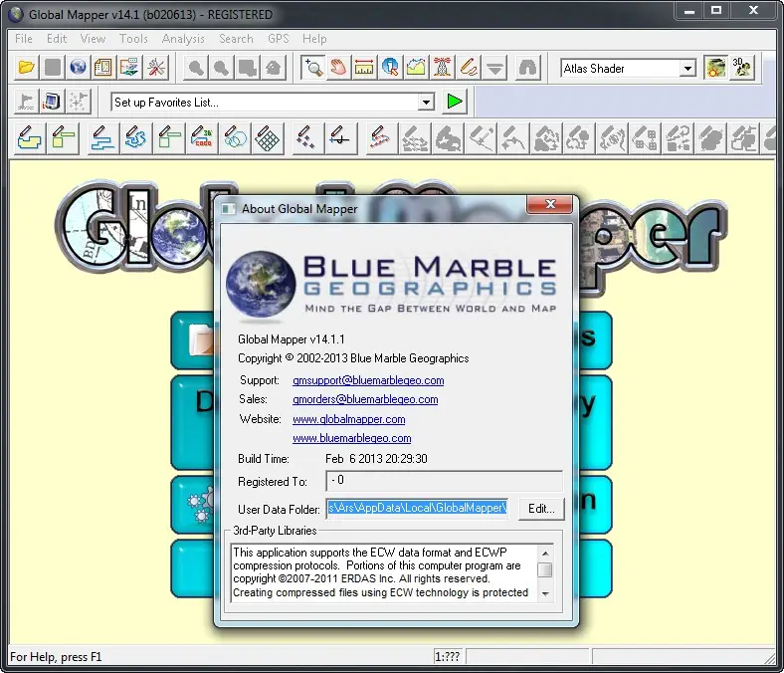Select the Pan hand grab tool
Viewport: 784px width, 673px height.
coord(338,67)
